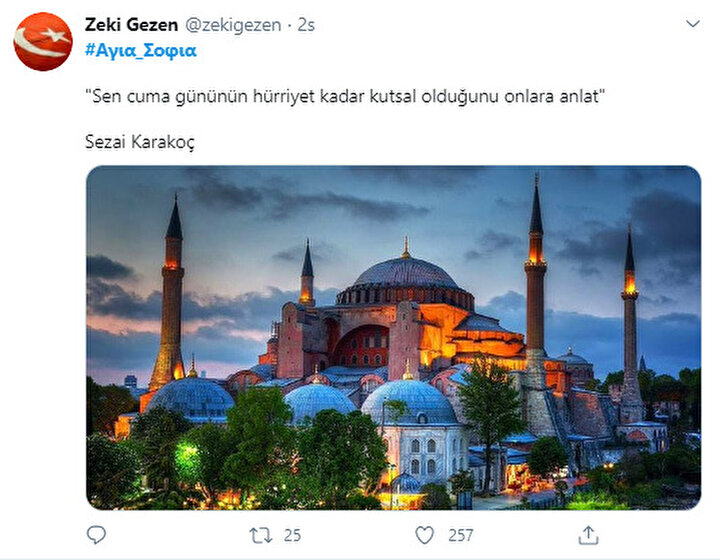Viewport: 720px width, 560px height.
Task: Visit the @zekigezen handle
Action: point(233,25)
